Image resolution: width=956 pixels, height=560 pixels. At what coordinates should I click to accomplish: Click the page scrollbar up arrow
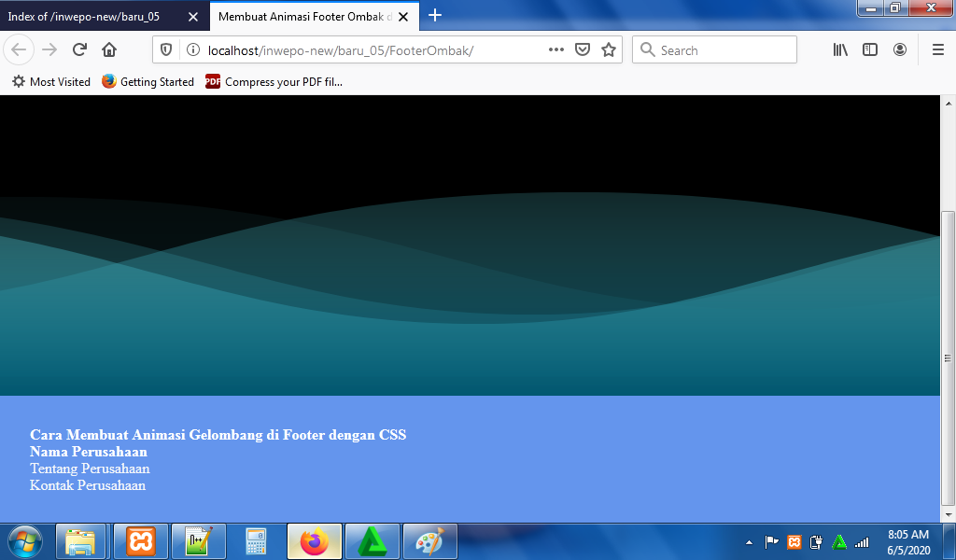point(949,104)
